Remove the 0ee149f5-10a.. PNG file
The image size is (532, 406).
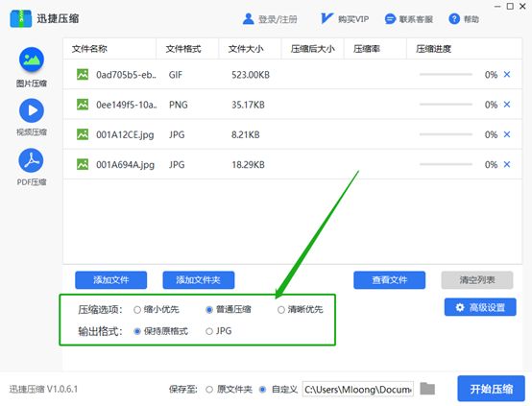click(x=507, y=105)
